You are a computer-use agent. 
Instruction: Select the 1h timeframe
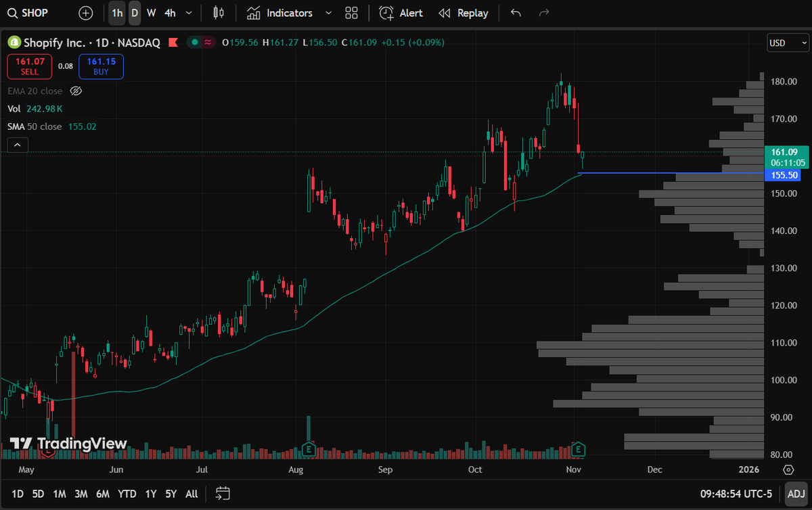(117, 13)
